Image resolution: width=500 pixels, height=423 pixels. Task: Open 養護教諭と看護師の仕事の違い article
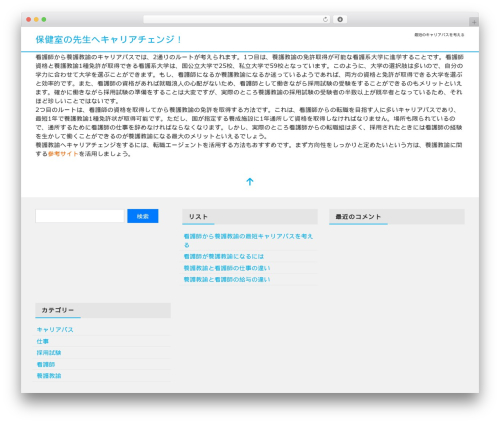(227, 268)
